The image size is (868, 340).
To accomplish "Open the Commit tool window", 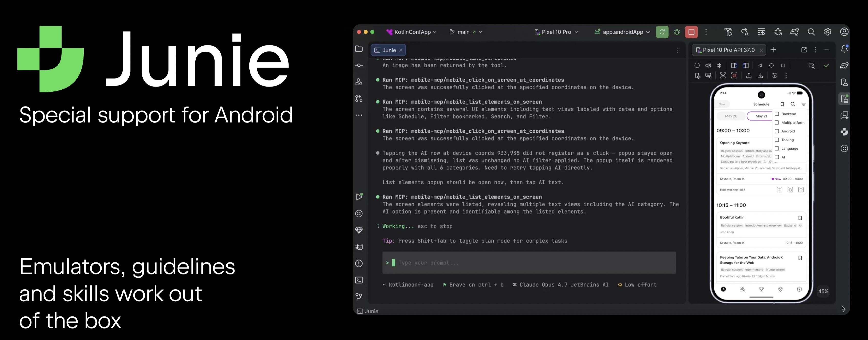I will click(x=359, y=65).
